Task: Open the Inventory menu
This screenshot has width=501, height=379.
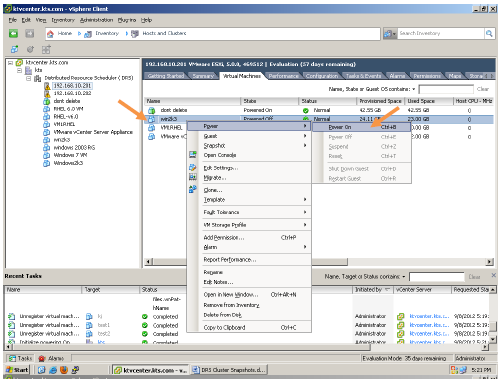Action: pos(63,20)
